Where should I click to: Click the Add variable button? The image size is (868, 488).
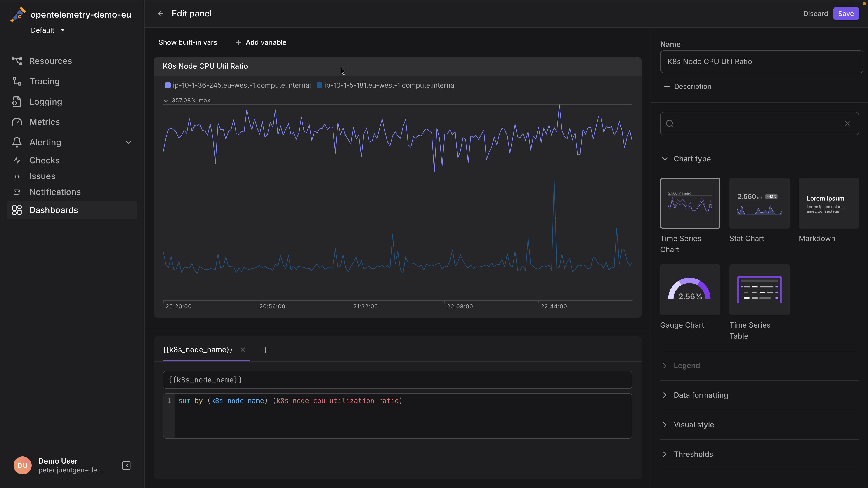click(261, 42)
